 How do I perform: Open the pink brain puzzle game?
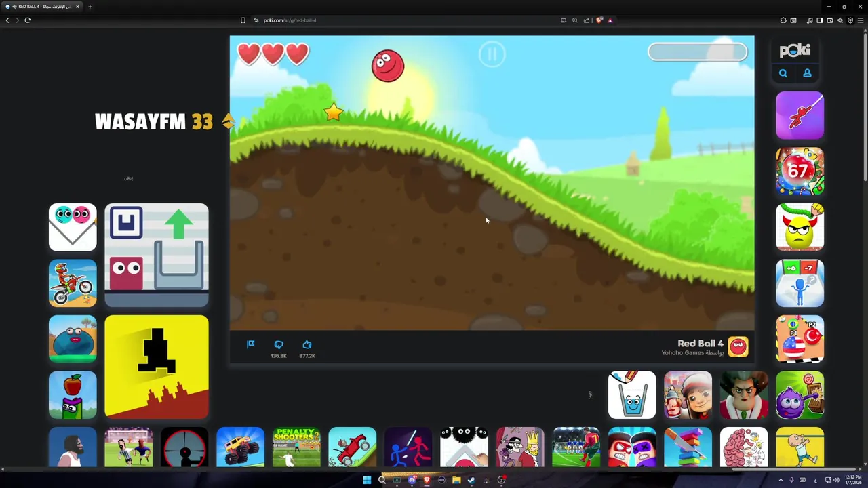pos(744,447)
